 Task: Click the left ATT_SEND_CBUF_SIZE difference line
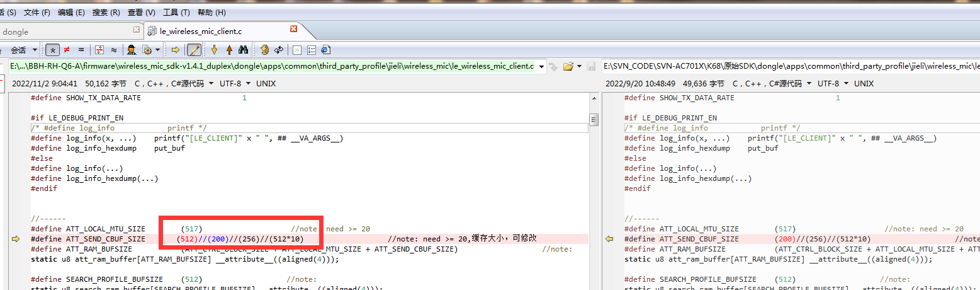pos(309,239)
